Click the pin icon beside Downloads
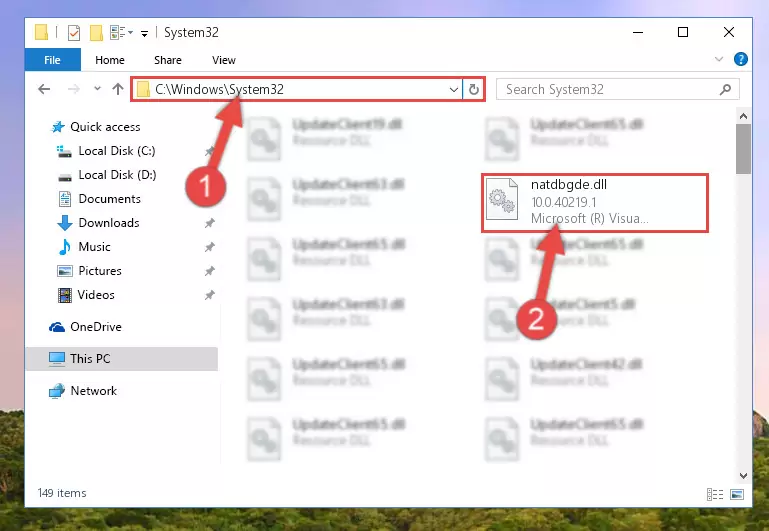 point(209,223)
